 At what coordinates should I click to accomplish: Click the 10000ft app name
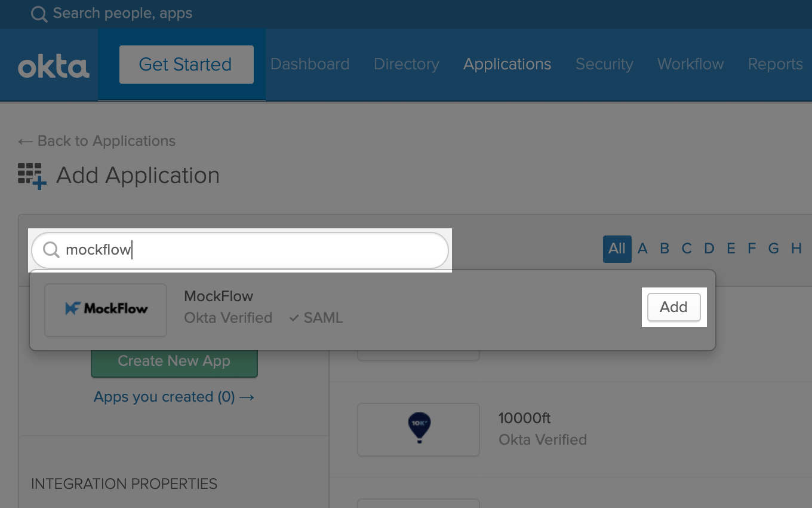click(x=525, y=418)
